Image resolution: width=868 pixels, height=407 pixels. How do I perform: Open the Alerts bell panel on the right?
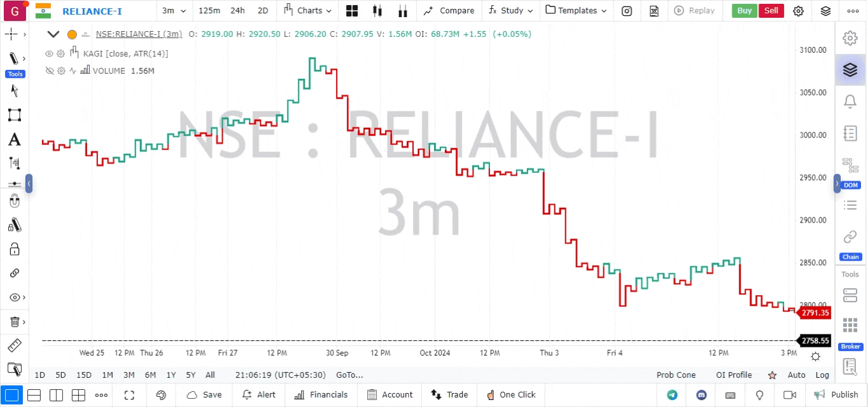click(850, 102)
